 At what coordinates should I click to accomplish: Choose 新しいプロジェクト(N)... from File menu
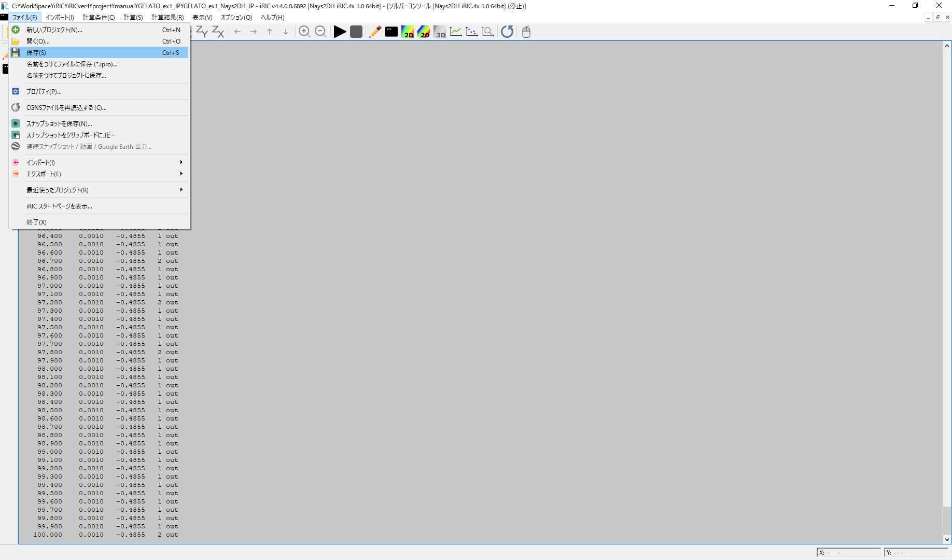click(x=99, y=30)
